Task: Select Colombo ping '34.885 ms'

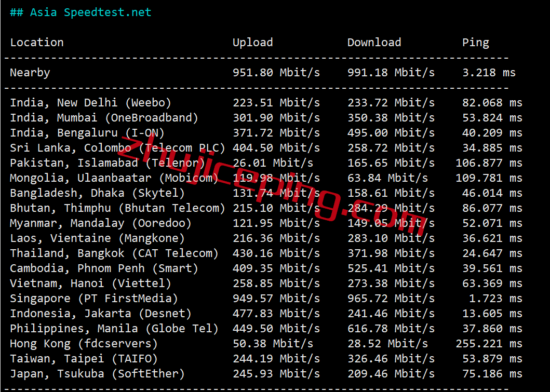Action: [x=492, y=148]
